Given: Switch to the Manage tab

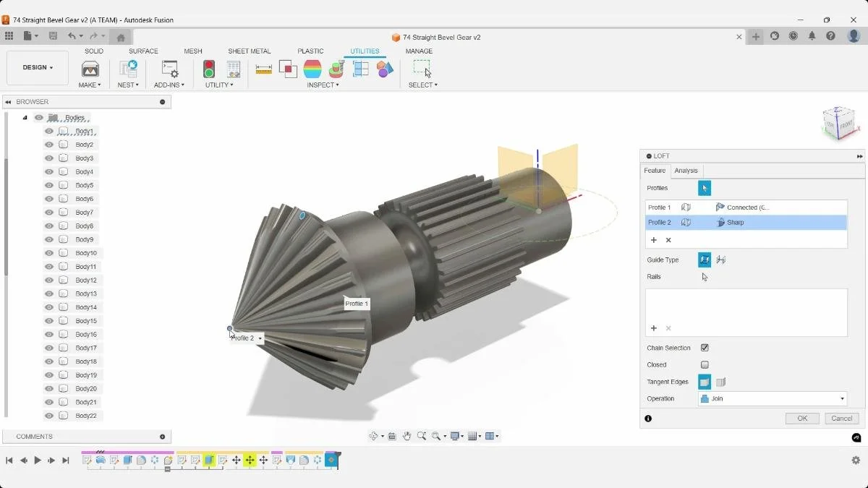Looking at the screenshot, I should coord(419,51).
